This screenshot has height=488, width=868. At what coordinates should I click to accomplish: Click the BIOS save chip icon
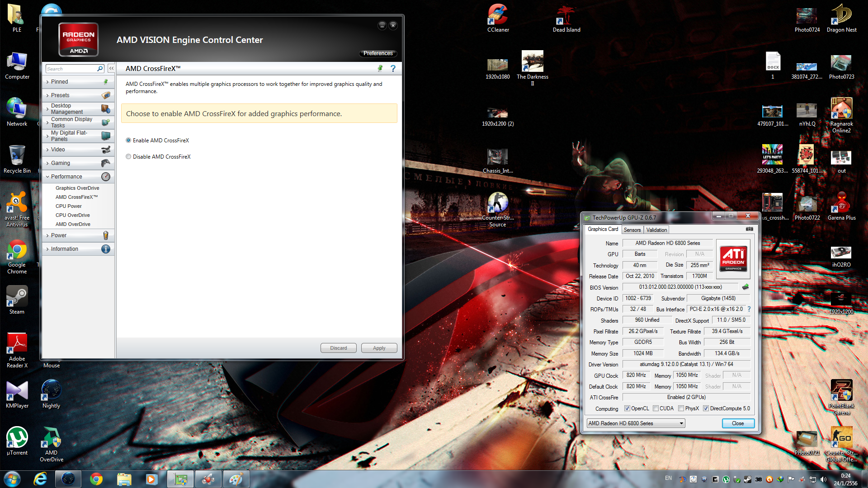pos(745,287)
